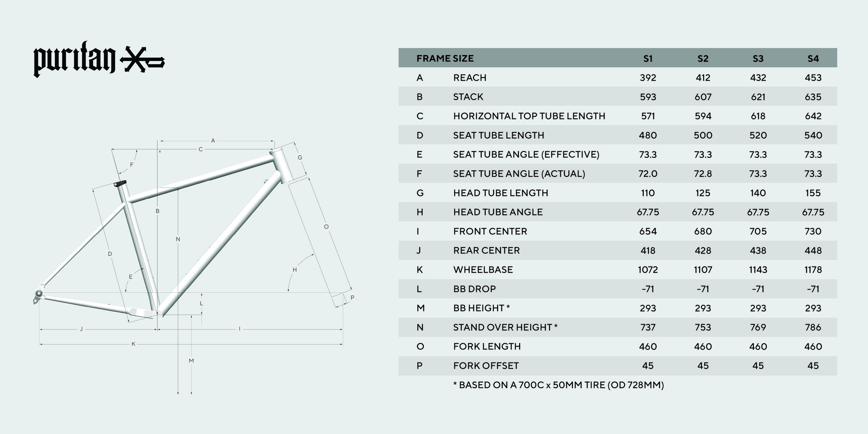Click the BB DROP row label
Viewport: 868px width, 434px height.
(474, 289)
